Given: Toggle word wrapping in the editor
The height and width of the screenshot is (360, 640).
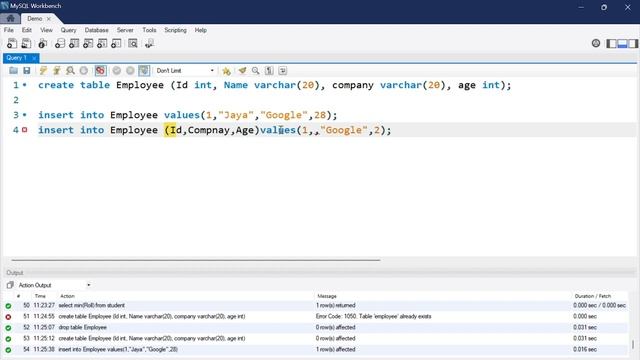Looking at the screenshot, I should [x=282, y=71].
